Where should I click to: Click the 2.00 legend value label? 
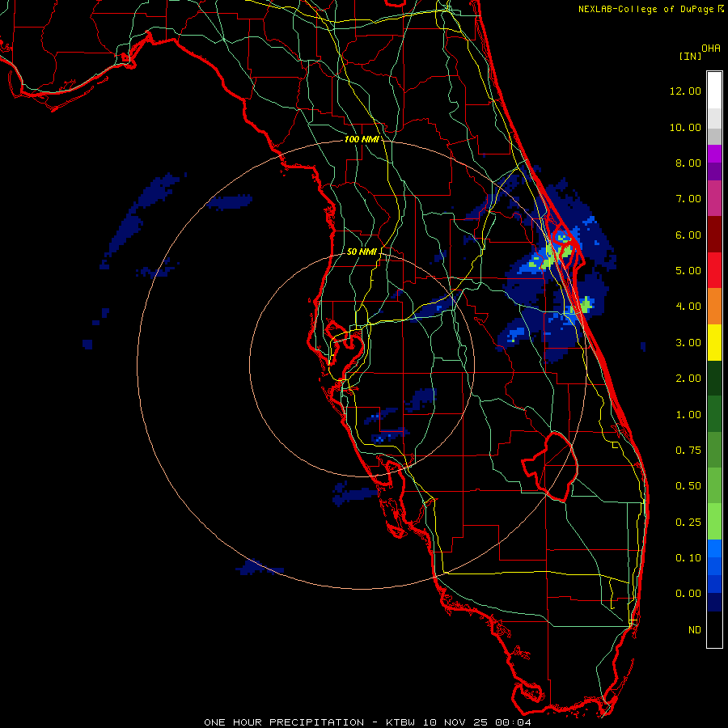click(x=688, y=379)
